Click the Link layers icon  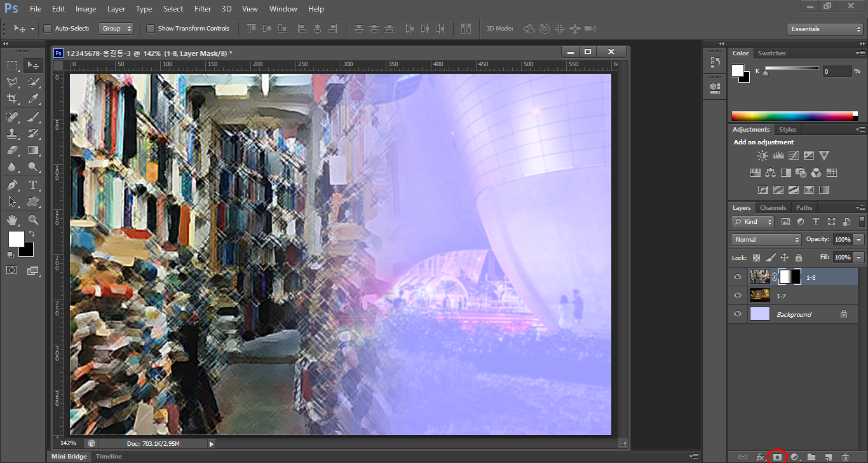[743, 457]
